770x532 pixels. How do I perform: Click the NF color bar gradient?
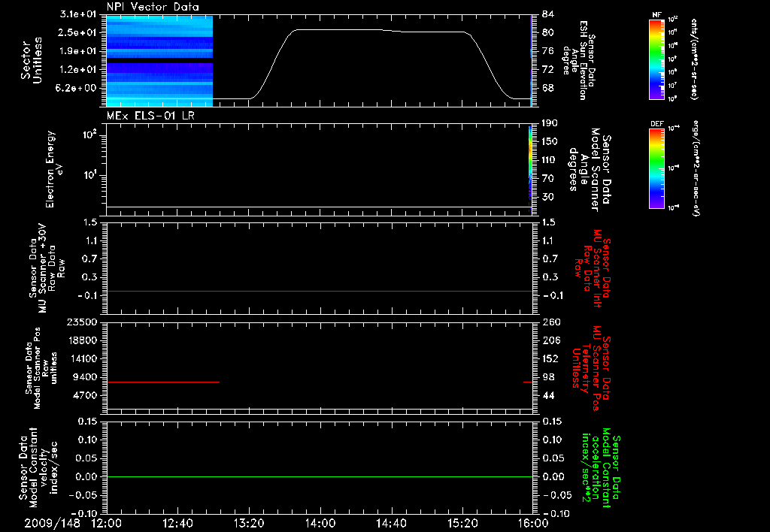[657, 59]
